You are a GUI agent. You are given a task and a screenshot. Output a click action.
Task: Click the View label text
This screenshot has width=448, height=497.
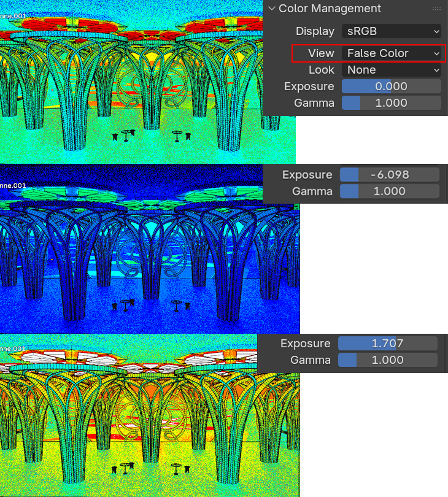[322, 53]
